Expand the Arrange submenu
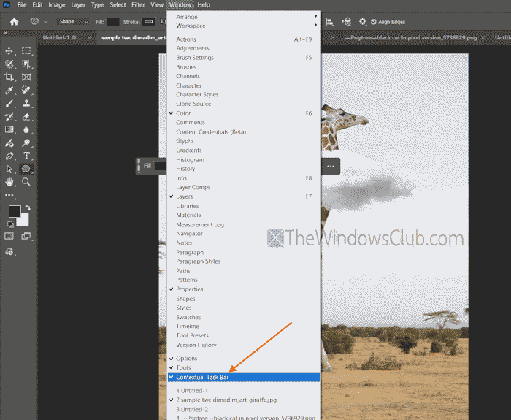This screenshot has width=511, height=420. [243, 16]
